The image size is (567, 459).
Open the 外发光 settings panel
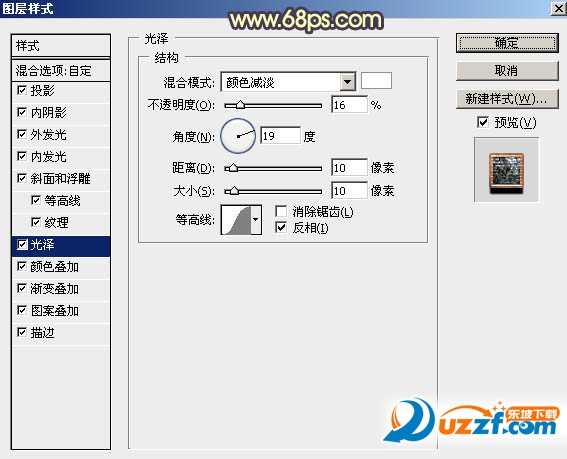tap(61, 135)
